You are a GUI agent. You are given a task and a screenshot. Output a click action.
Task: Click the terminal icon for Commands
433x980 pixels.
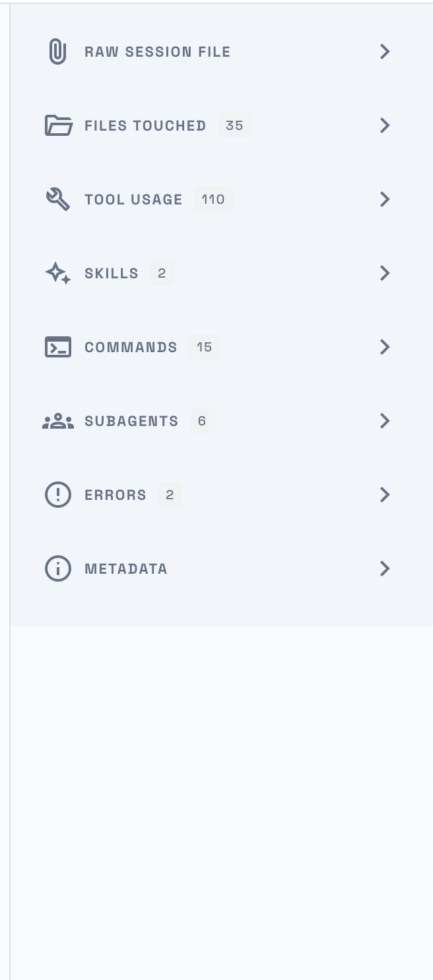coord(58,347)
